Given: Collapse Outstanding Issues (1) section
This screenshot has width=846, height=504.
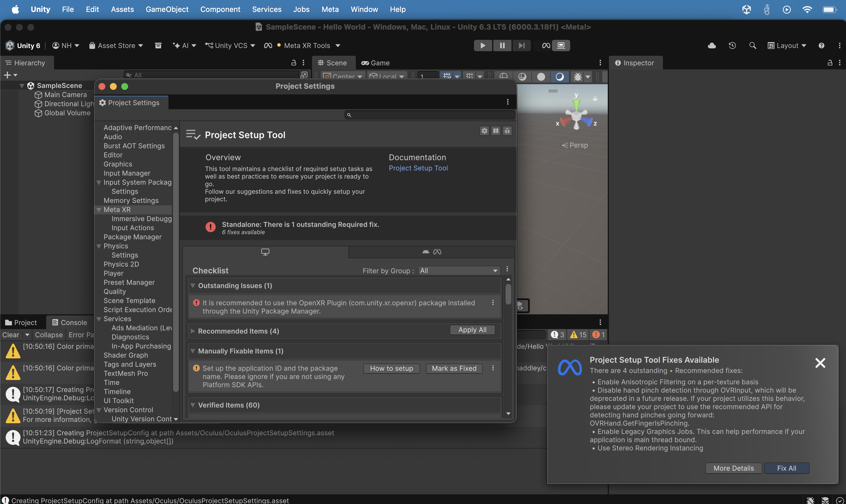Looking at the screenshot, I should (193, 286).
